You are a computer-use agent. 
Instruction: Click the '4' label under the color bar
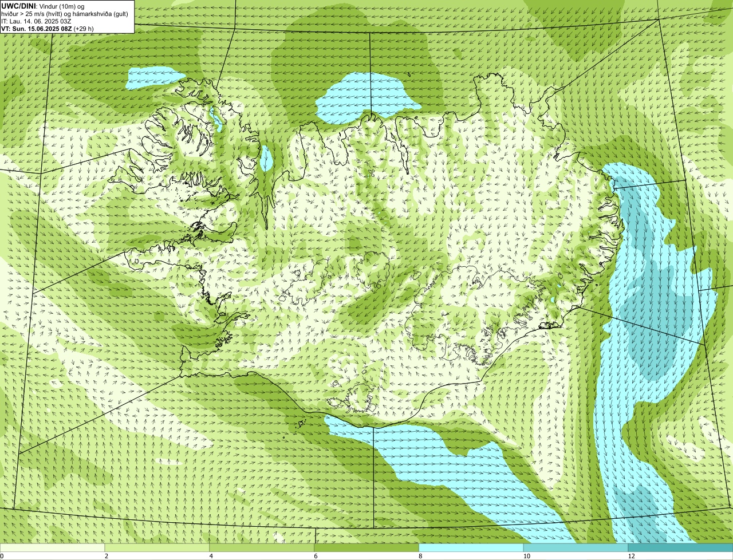pyautogui.click(x=211, y=556)
